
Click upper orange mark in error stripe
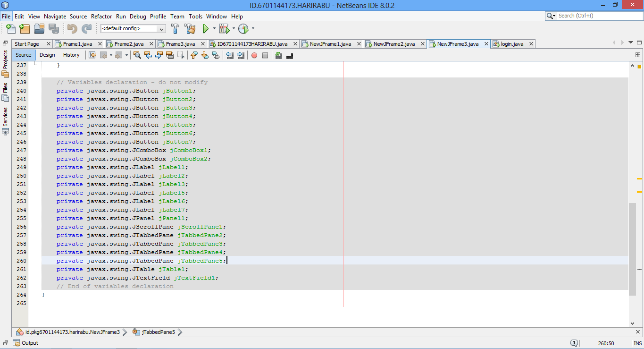point(639,179)
